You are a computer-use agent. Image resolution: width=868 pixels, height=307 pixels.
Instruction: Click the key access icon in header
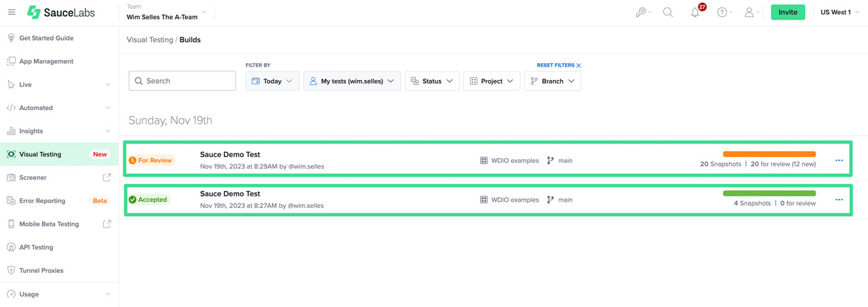641,12
